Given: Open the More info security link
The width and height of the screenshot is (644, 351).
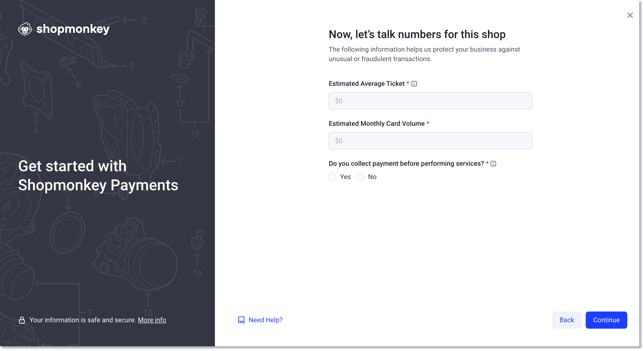Looking at the screenshot, I should click(152, 320).
